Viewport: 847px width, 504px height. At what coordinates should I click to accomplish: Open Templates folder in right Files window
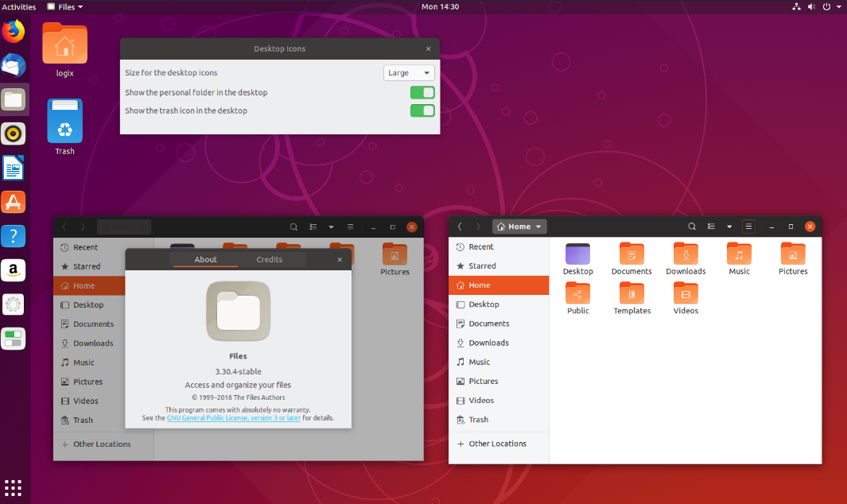(x=632, y=299)
